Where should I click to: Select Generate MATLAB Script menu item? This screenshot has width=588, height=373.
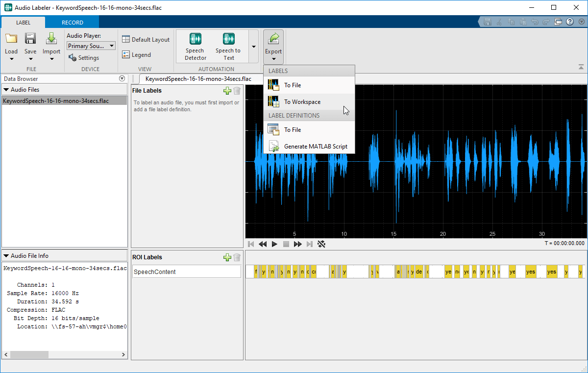315,147
